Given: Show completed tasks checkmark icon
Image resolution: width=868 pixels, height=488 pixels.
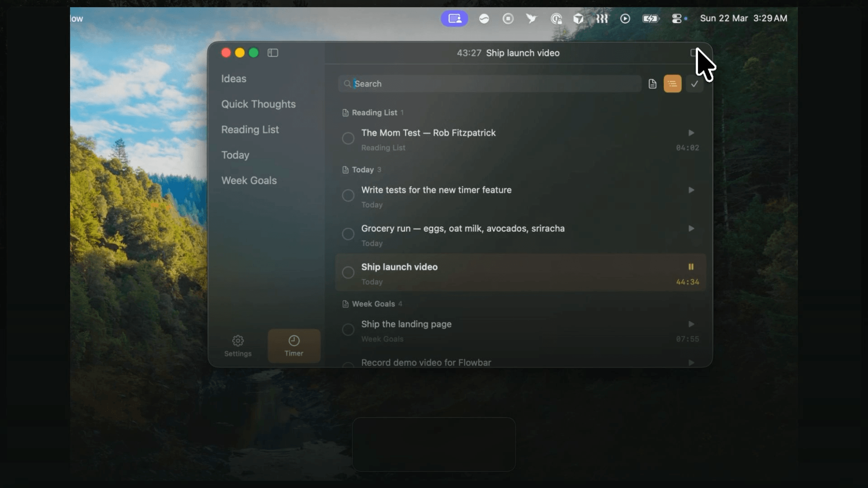Looking at the screenshot, I should coord(694,84).
